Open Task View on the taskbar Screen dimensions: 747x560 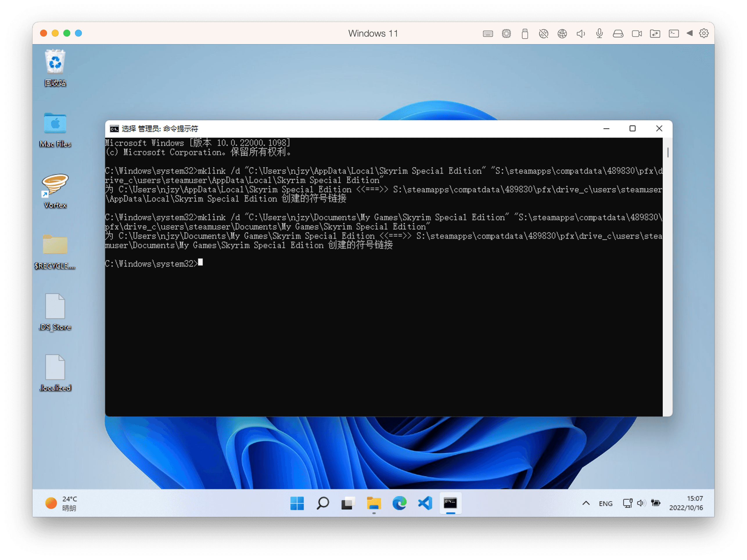coord(348,503)
